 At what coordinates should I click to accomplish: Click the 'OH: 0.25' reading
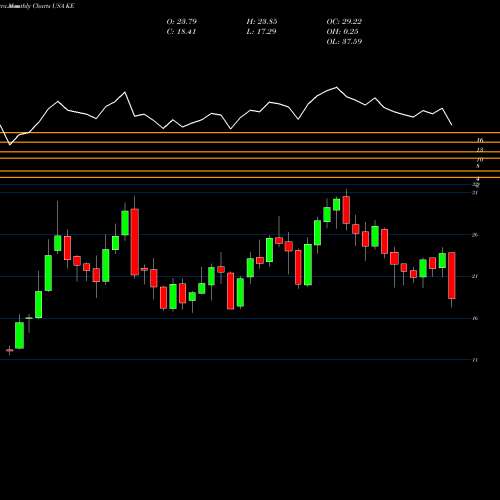[x=342, y=32]
